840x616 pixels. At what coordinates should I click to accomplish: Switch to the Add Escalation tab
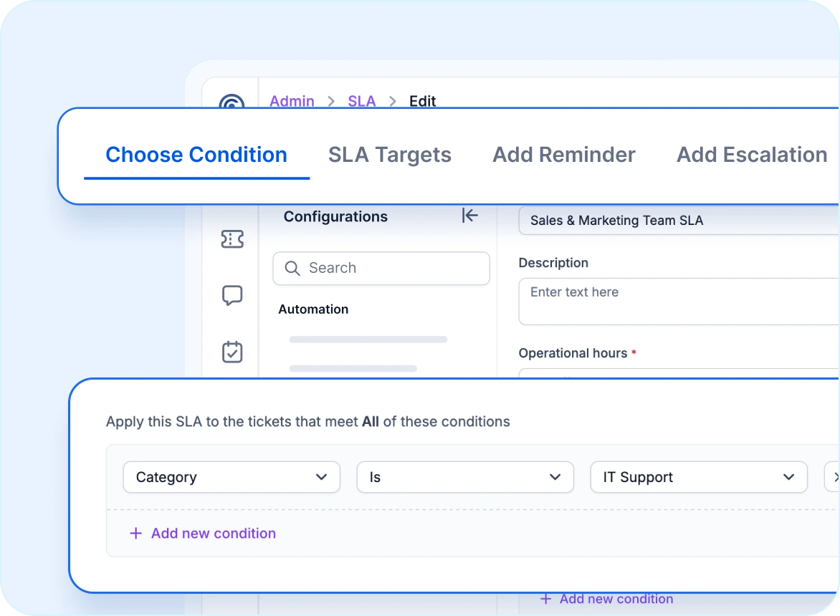point(750,155)
